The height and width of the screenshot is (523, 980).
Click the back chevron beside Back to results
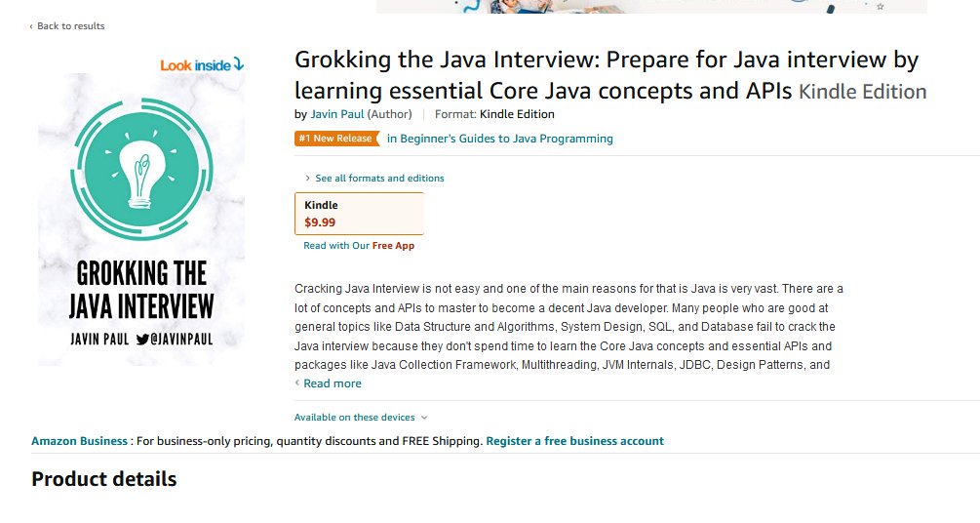point(31,26)
